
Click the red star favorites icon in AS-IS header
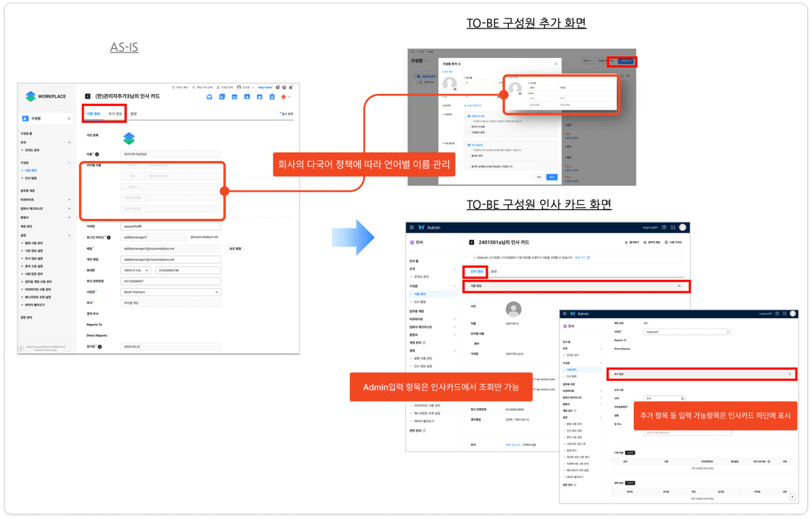point(284,97)
